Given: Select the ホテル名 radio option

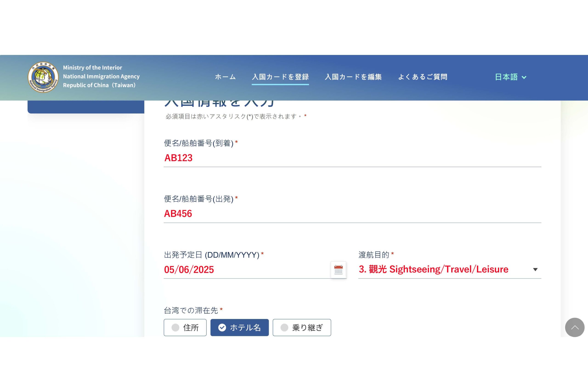Looking at the screenshot, I should pyautogui.click(x=240, y=327).
